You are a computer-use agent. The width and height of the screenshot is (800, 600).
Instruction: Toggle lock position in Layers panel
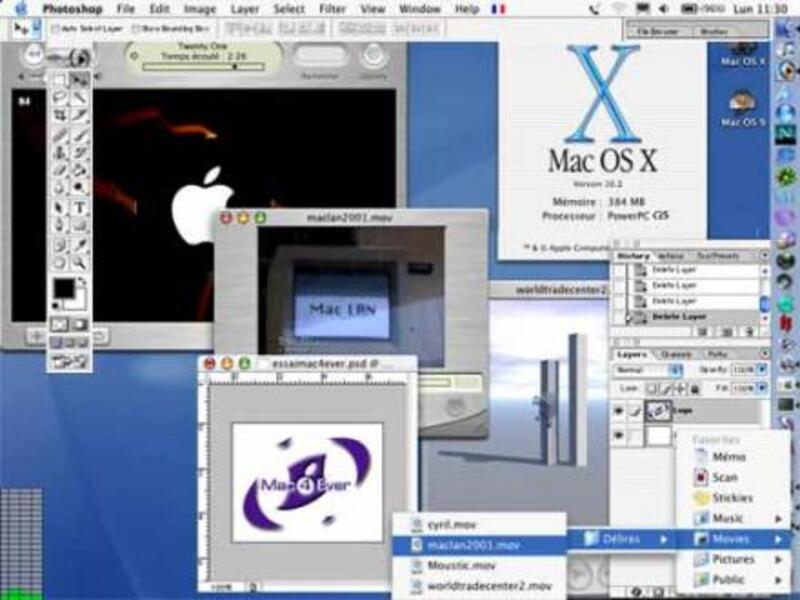coord(681,389)
